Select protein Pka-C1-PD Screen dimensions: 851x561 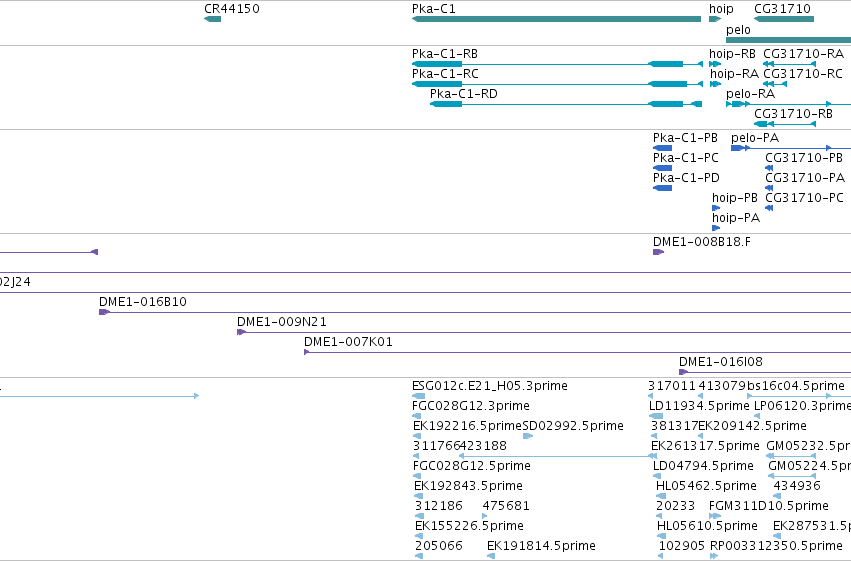click(662, 188)
